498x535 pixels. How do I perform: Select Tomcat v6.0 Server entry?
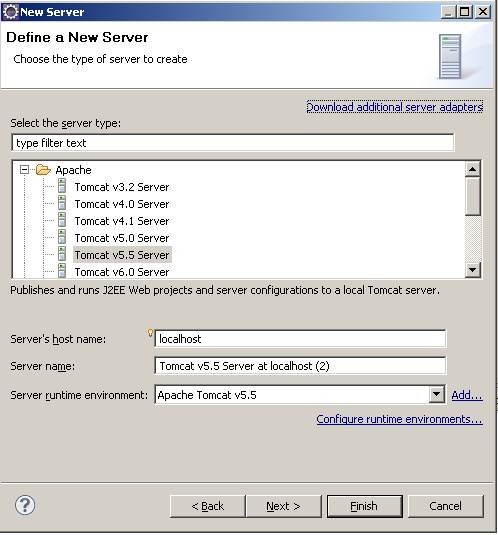tap(122, 272)
